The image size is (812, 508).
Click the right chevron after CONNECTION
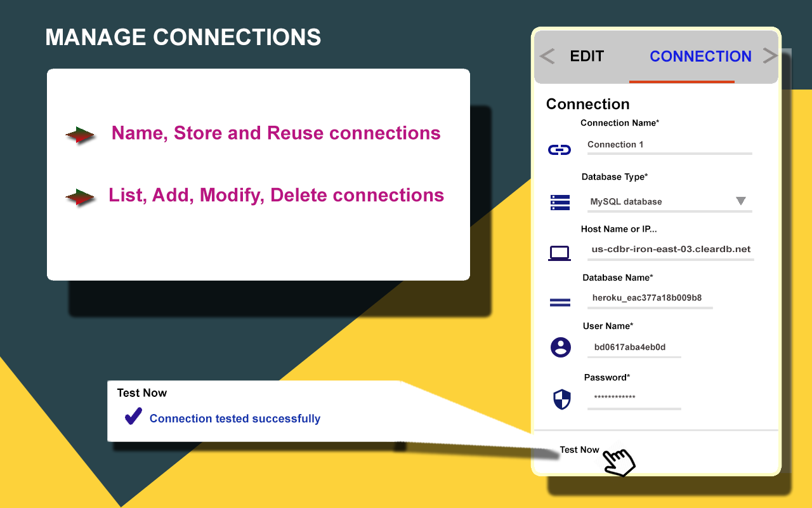point(768,57)
